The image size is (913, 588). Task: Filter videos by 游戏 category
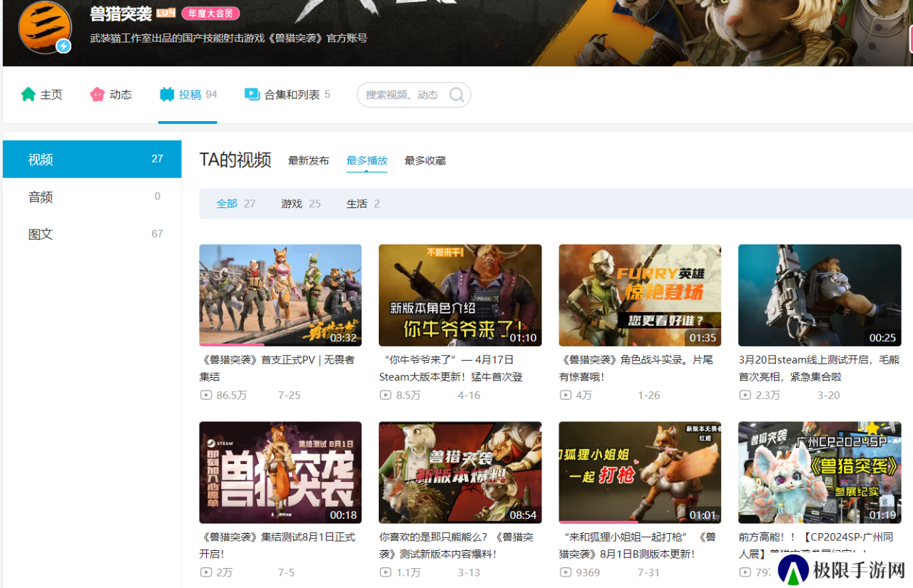[x=301, y=204]
